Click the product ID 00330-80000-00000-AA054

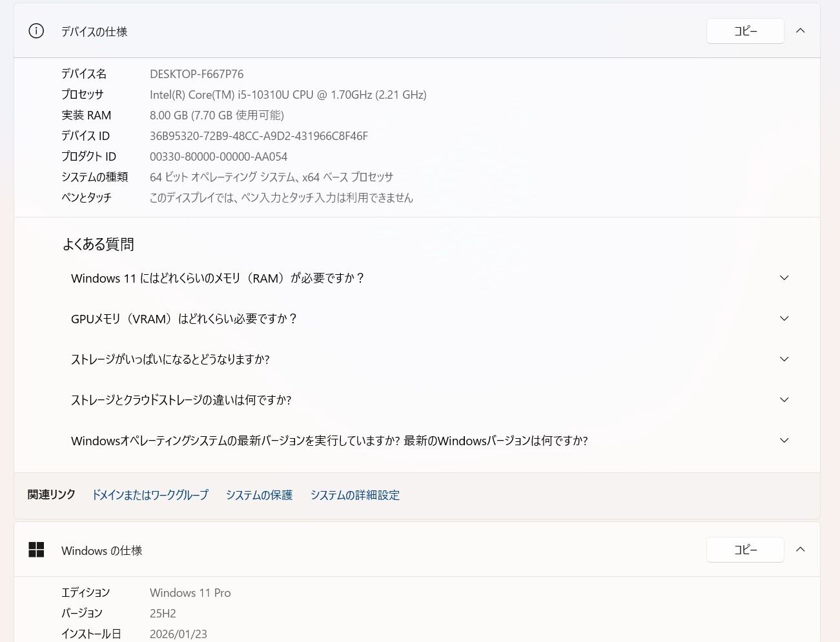click(x=219, y=157)
